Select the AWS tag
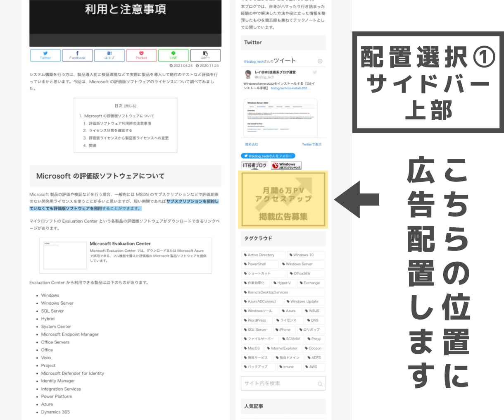 click(313, 367)
